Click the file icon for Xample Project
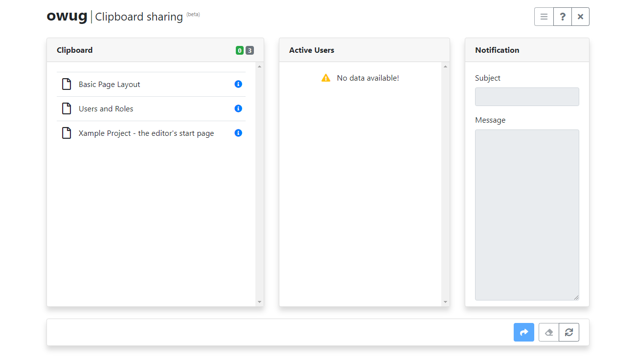Viewport: 636px width, 364px height. [x=67, y=133]
